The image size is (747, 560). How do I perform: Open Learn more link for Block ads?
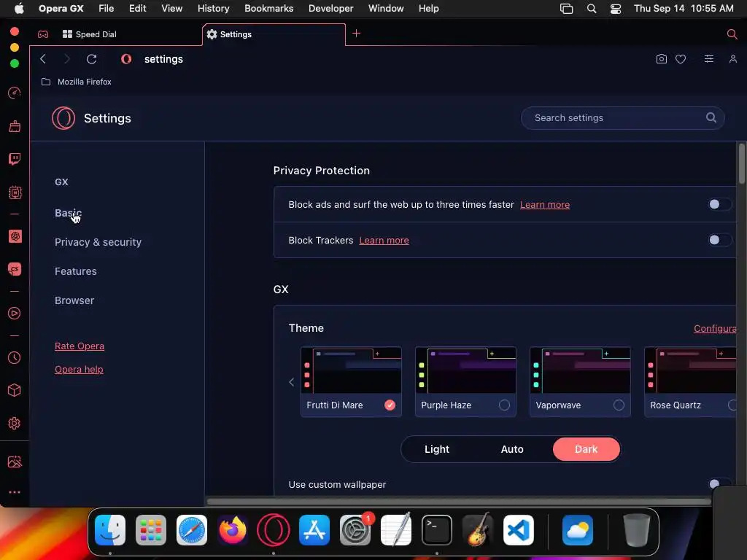544,204
